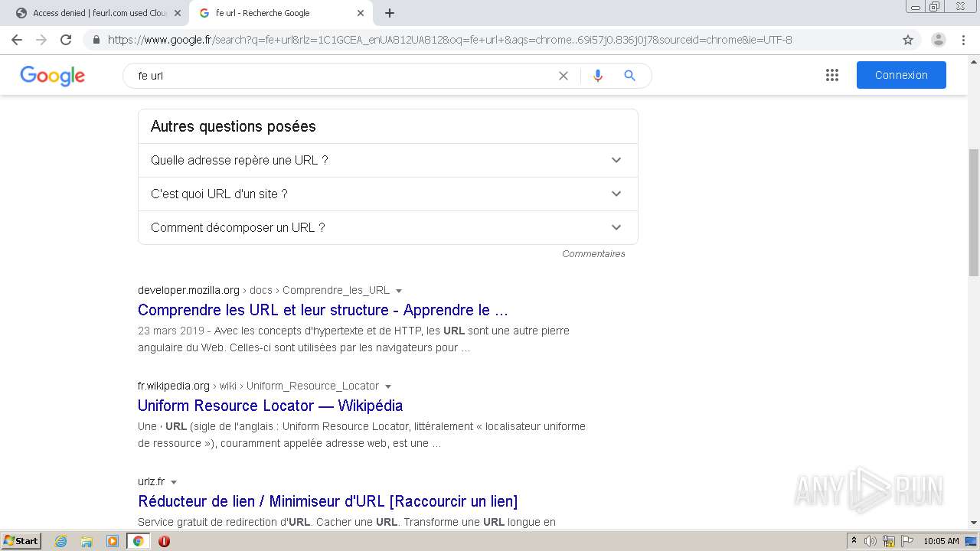Close the 'fe url - Recherche Google' tab

361,13
